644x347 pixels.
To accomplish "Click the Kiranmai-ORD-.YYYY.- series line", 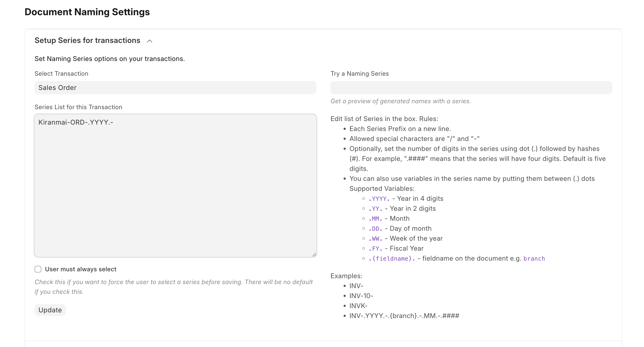I will (x=76, y=122).
